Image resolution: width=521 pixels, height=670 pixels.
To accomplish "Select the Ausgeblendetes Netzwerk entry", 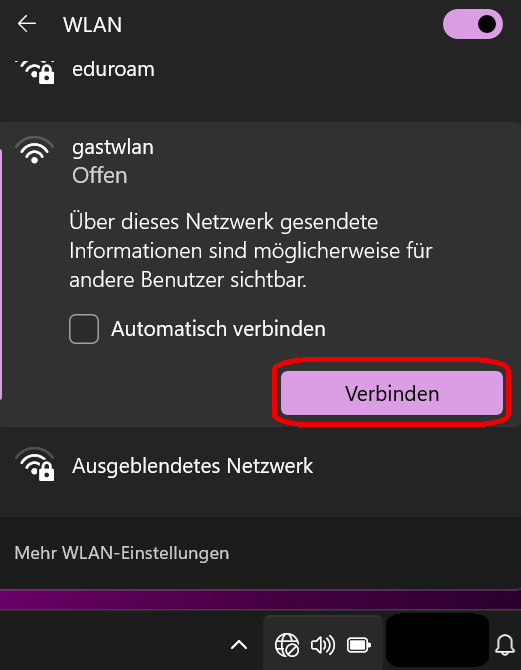I will tap(260, 466).
